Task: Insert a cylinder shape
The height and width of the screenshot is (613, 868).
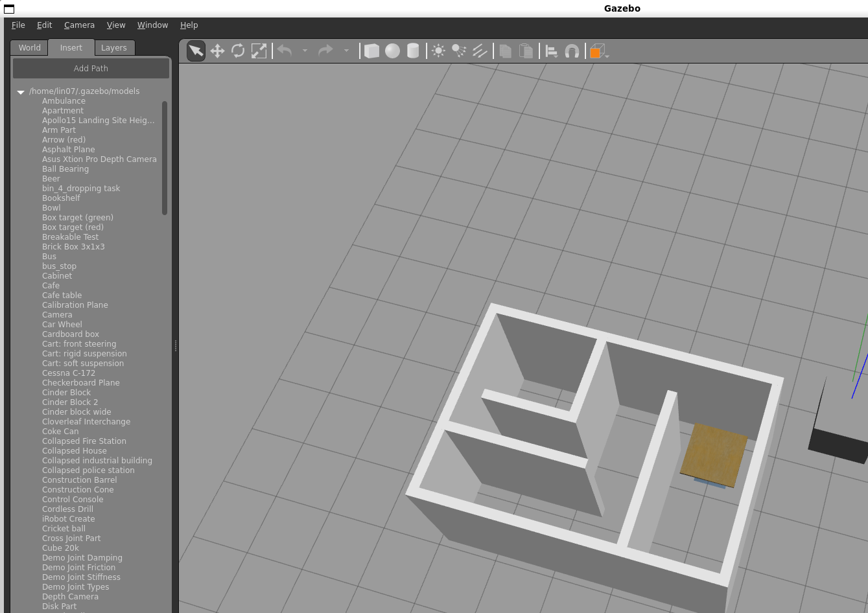Action: (413, 51)
